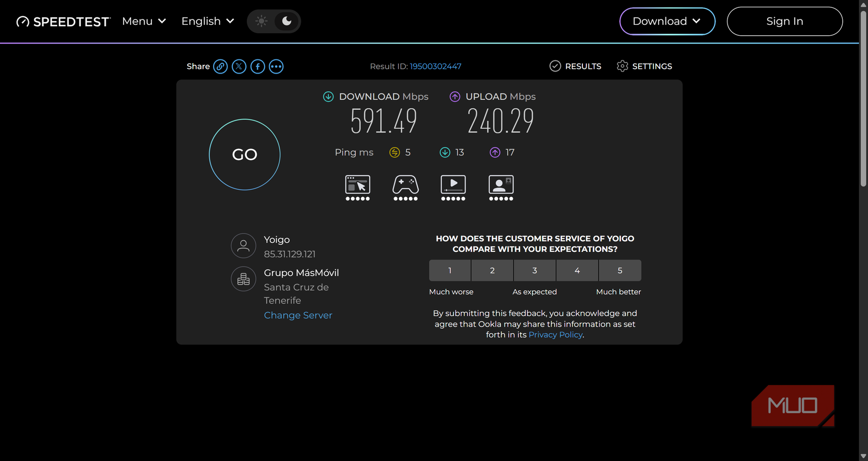Click the results checkmark icon
The width and height of the screenshot is (868, 461).
[x=555, y=66]
